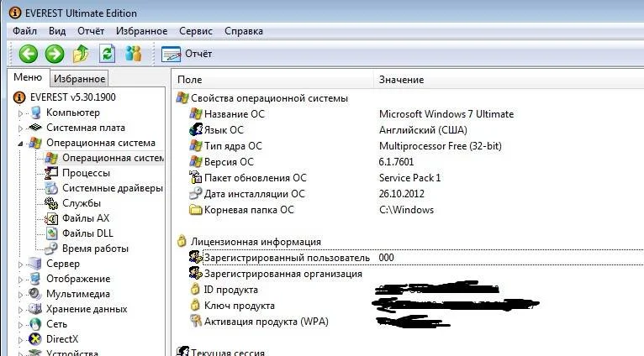Click the DirectX tree icon

click(x=35, y=339)
